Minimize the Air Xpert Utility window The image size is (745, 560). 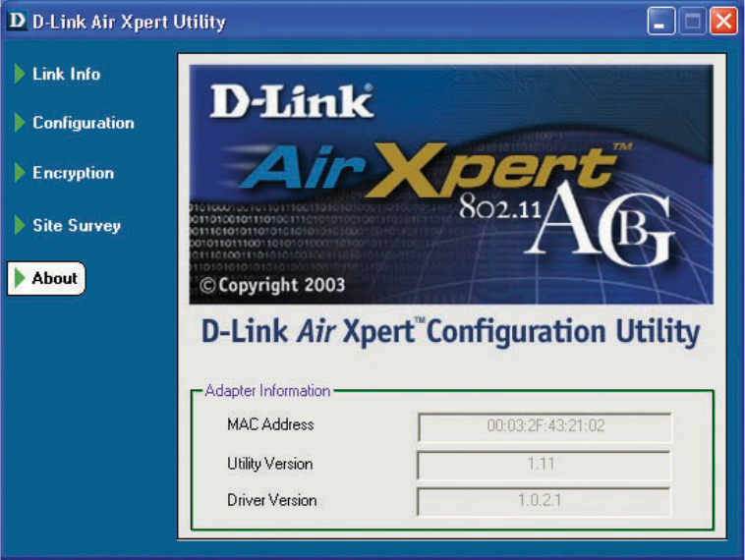pos(660,21)
